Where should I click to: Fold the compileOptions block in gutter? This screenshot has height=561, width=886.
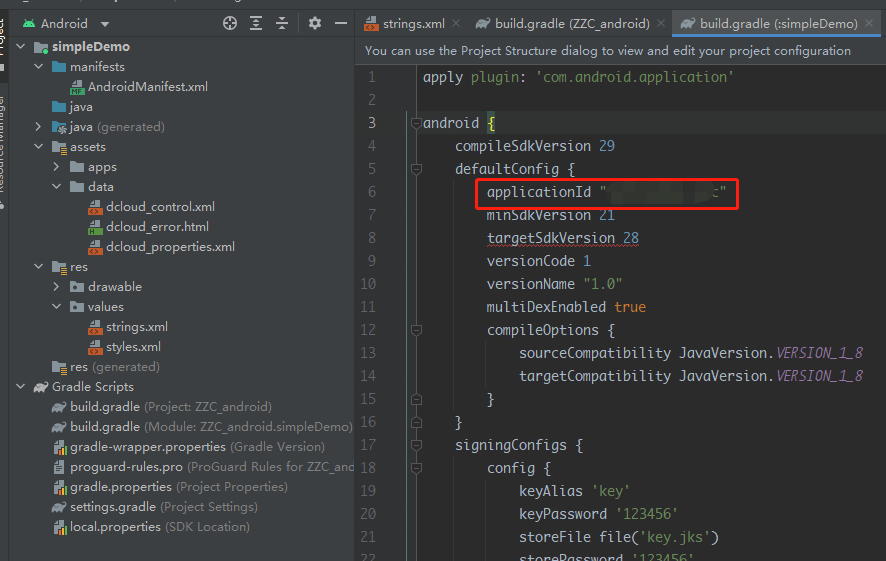point(414,330)
